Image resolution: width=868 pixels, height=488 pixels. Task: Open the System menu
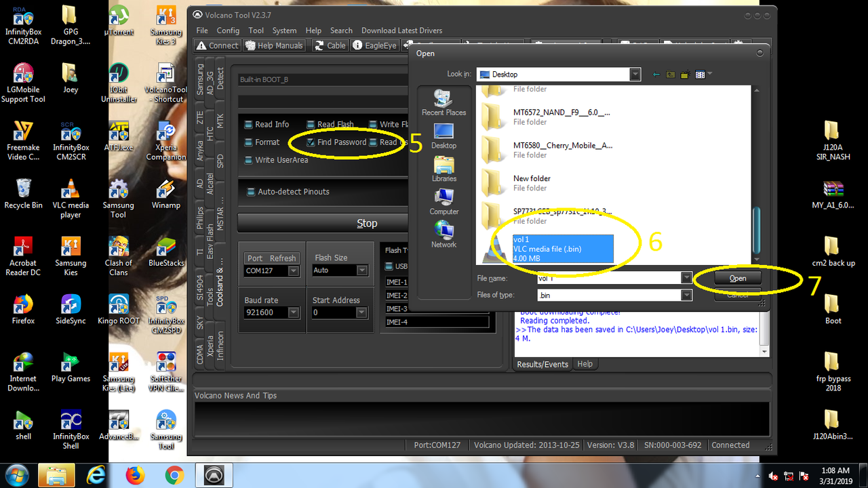click(284, 30)
